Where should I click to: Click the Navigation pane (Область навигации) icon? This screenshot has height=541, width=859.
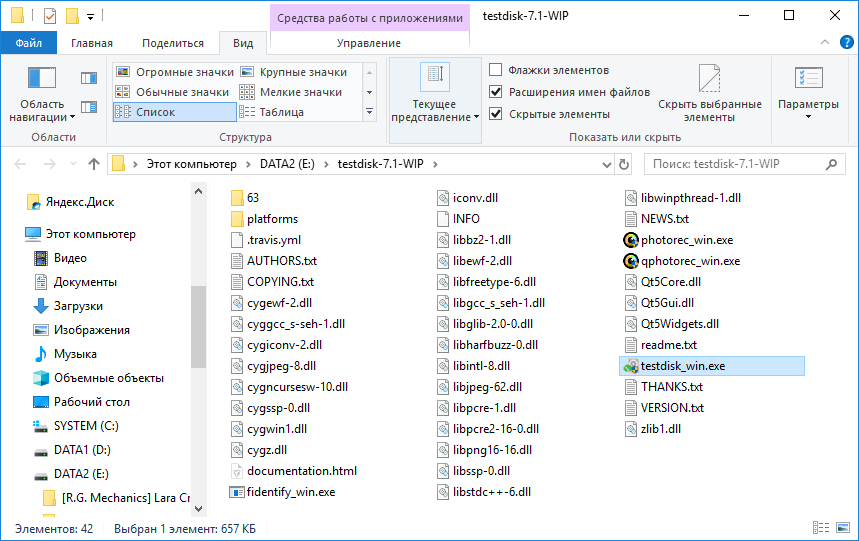click(x=42, y=78)
